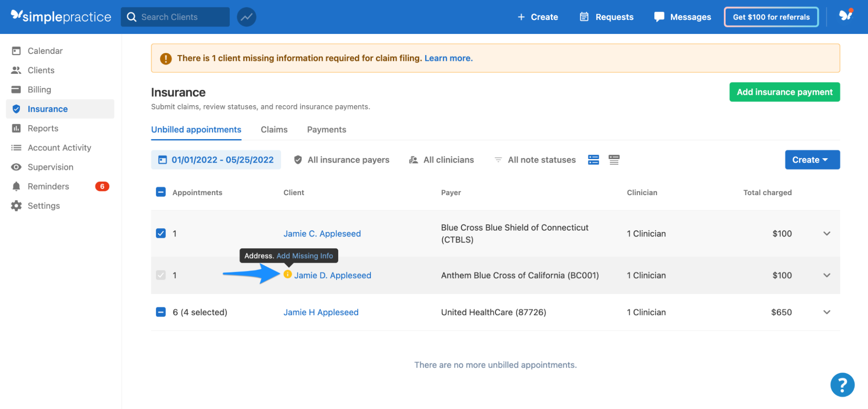The image size is (868, 409).
Task: Toggle the select-all appointments checkbox
Action: tap(161, 192)
